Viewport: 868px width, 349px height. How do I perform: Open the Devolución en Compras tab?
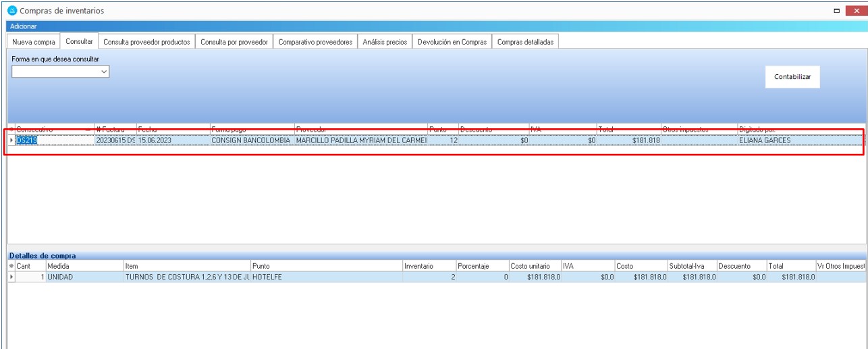pos(452,42)
